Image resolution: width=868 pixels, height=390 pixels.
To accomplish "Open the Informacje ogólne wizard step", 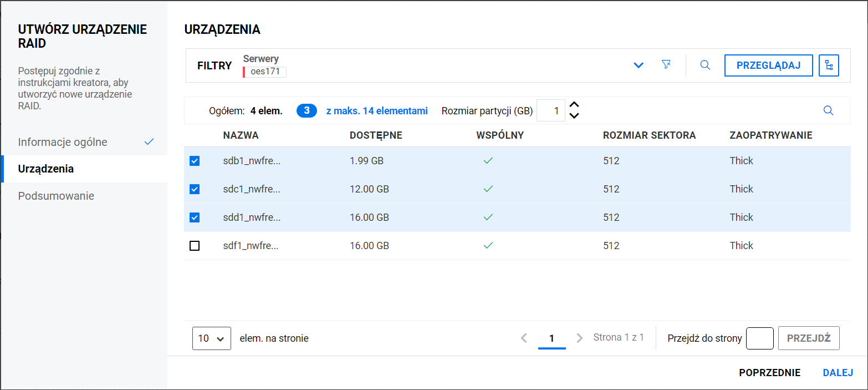I will tap(63, 142).
